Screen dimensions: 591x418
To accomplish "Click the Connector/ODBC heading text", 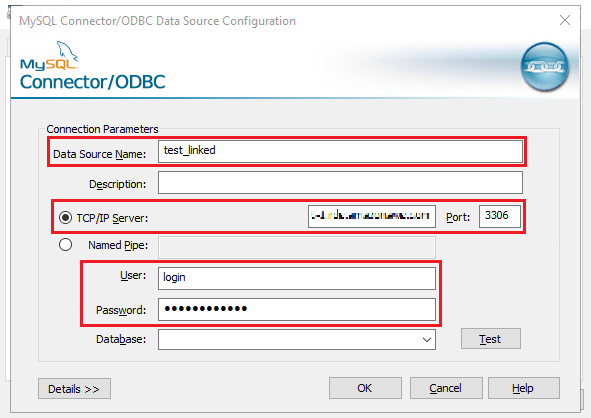I will 93,82.
